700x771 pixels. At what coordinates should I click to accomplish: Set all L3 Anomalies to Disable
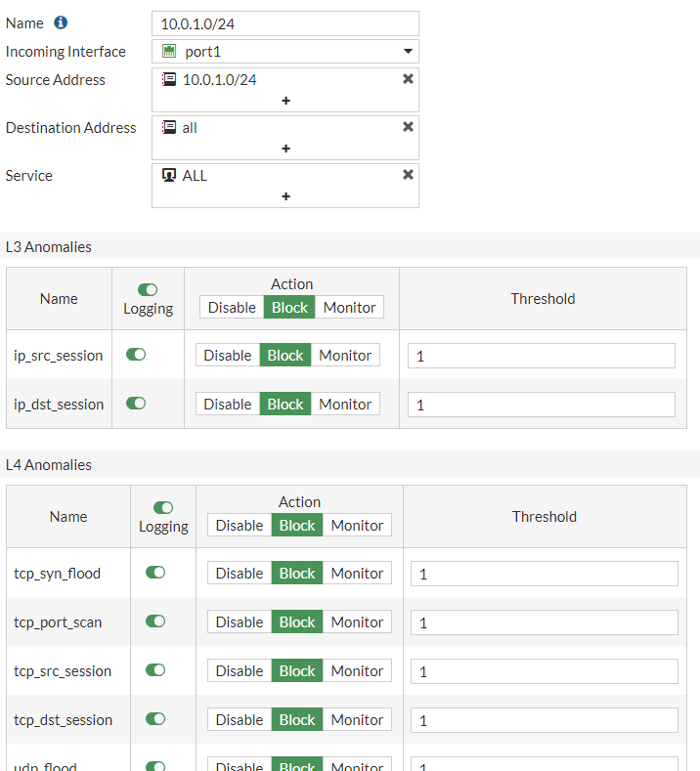(x=232, y=307)
